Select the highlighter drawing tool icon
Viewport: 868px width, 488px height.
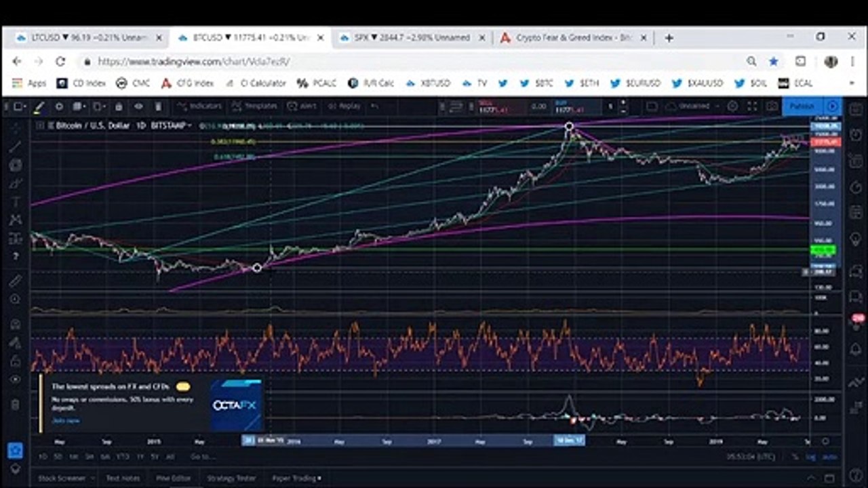tap(39, 106)
